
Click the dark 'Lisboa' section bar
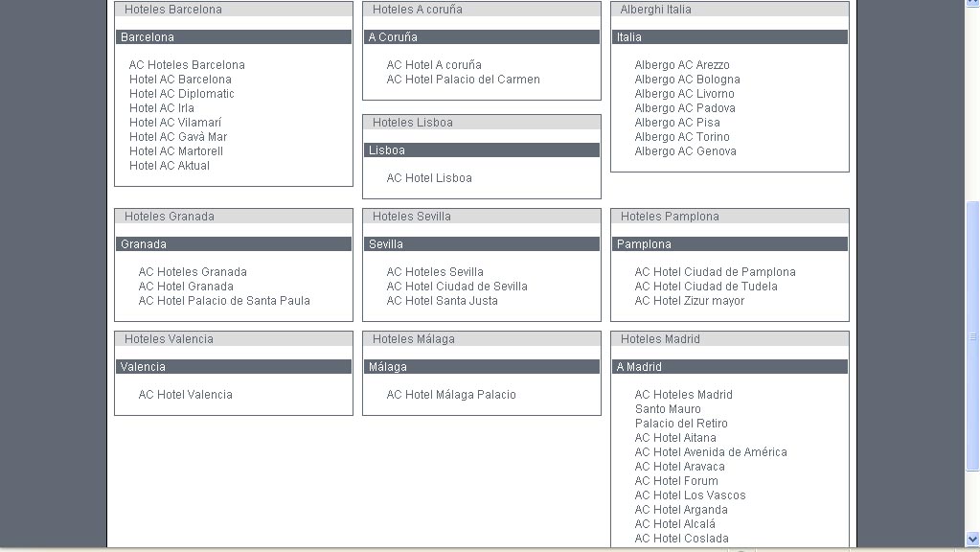click(482, 150)
